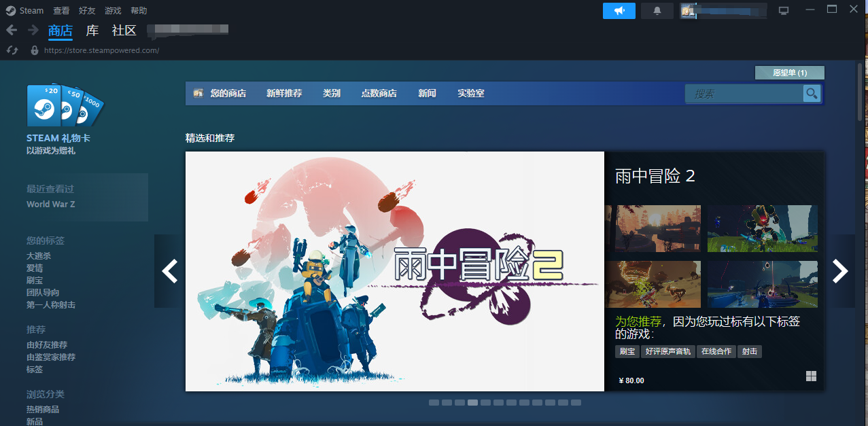
Task: Open the 游戏 menu
Action: (114, 10)
